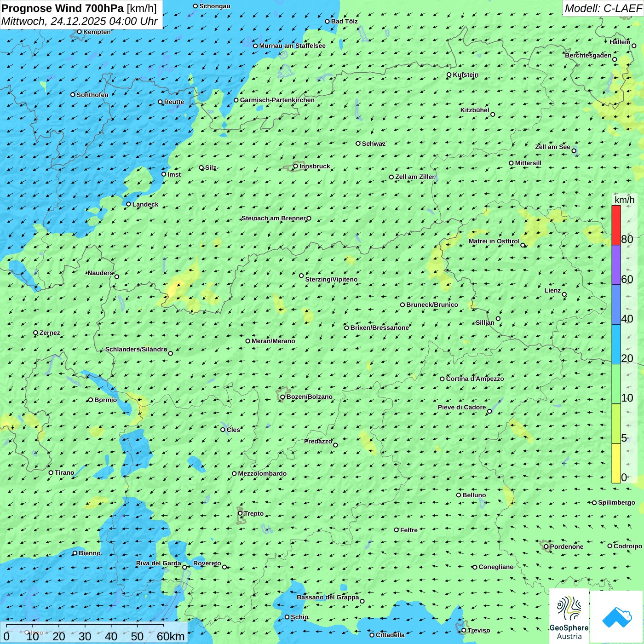The image size is (644, 644).
Task: Click the Garmisch-Partenkirchen marker
Action: (x=236, y=100)
